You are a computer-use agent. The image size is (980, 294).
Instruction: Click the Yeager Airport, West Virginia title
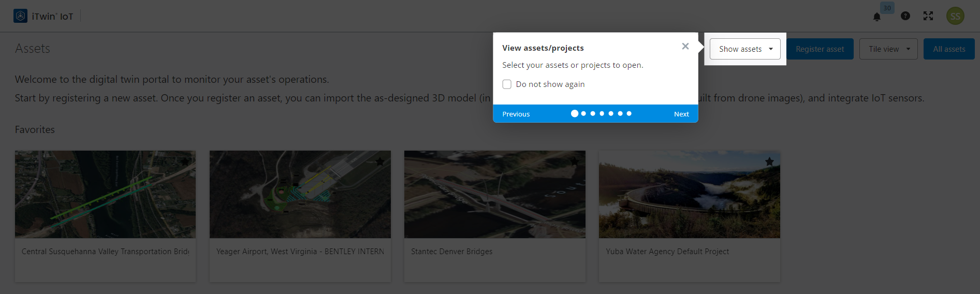300,252
